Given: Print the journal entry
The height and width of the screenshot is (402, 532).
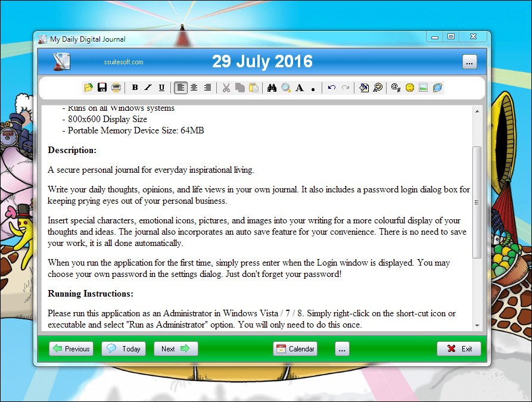Looking at the screenshot, I should click(115, 88).
